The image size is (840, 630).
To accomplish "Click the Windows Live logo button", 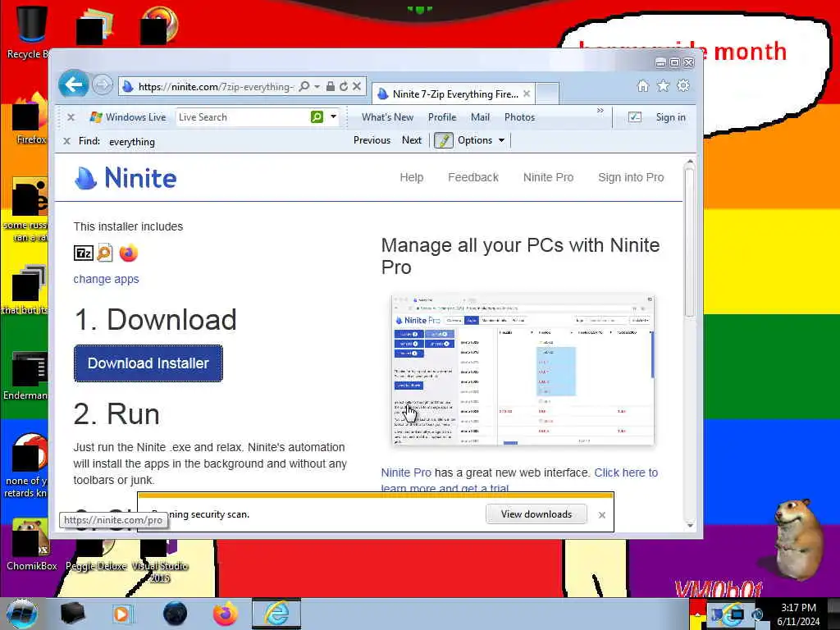I will (x=128, y=116).
